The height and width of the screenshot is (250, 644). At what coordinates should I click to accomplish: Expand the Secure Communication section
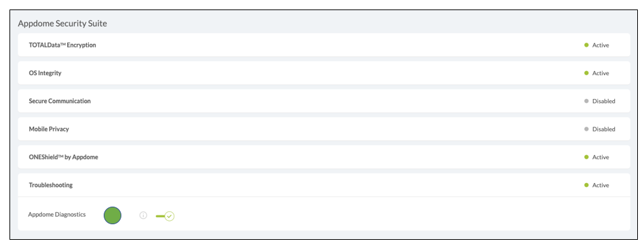pos(323,101)
